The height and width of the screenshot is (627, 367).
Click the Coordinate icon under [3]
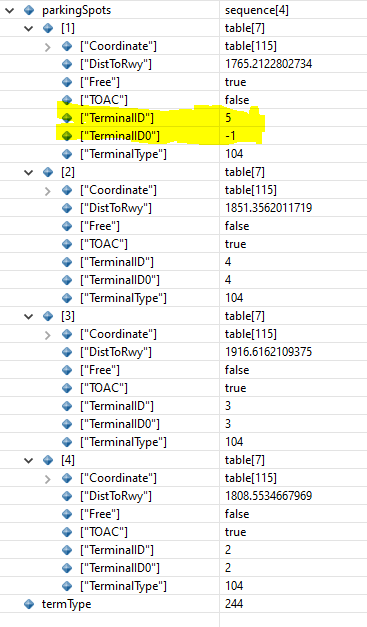coord(67,334)
